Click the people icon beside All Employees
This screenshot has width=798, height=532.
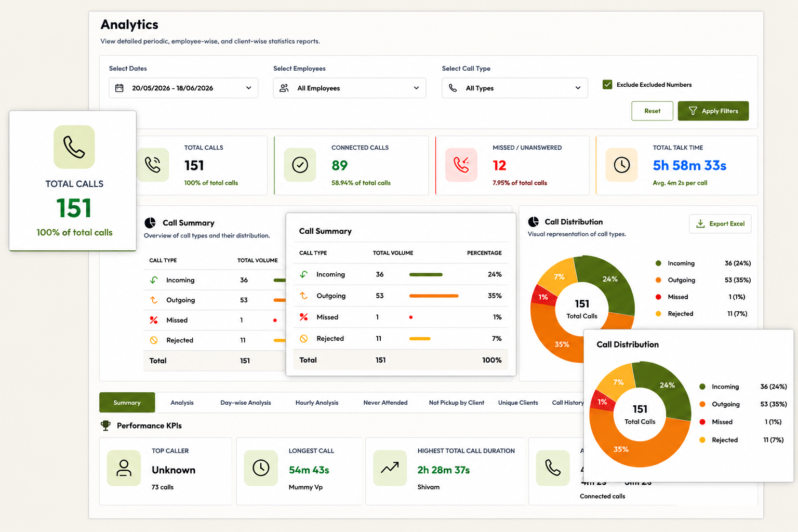coord(284,88)
